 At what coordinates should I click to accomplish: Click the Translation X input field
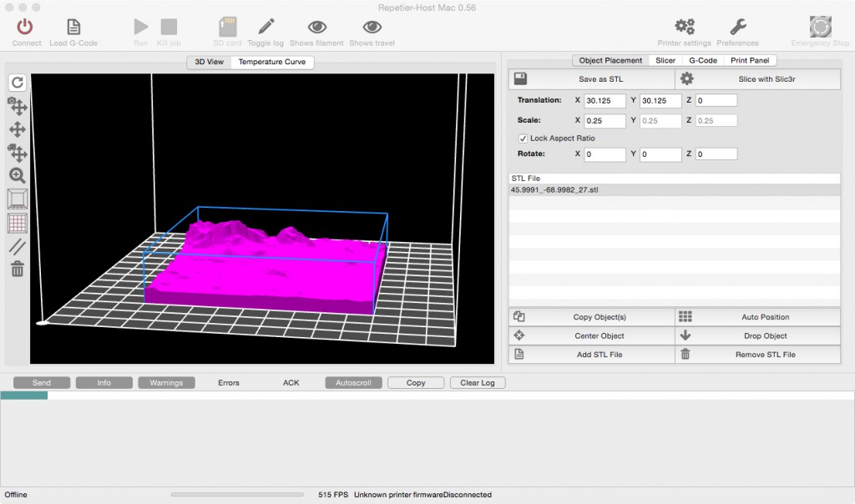point(605,100)
